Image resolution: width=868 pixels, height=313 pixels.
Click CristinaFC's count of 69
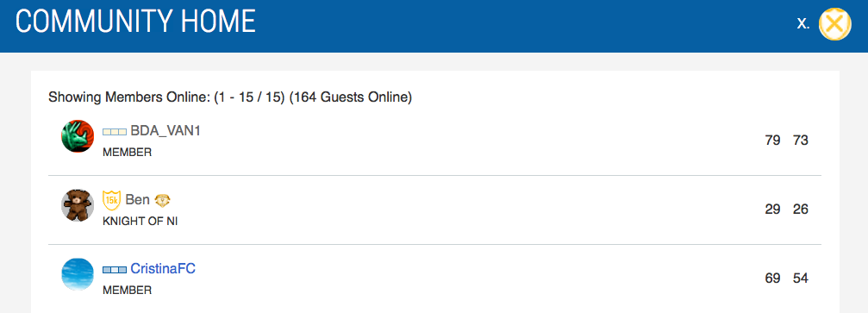(773, 279)
